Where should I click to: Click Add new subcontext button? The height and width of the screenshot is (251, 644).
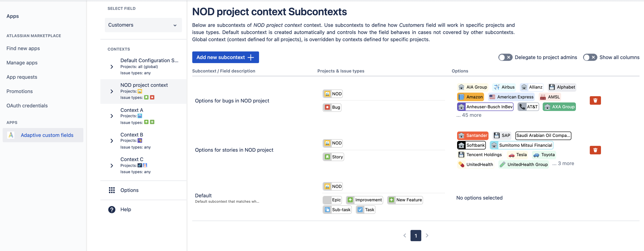[225, 57]
